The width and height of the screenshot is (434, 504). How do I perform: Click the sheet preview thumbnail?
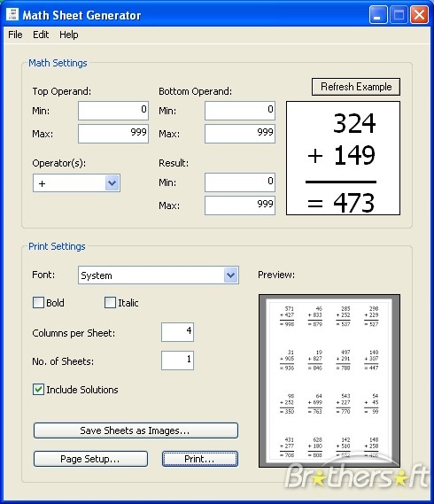click(x=329, y=381)
